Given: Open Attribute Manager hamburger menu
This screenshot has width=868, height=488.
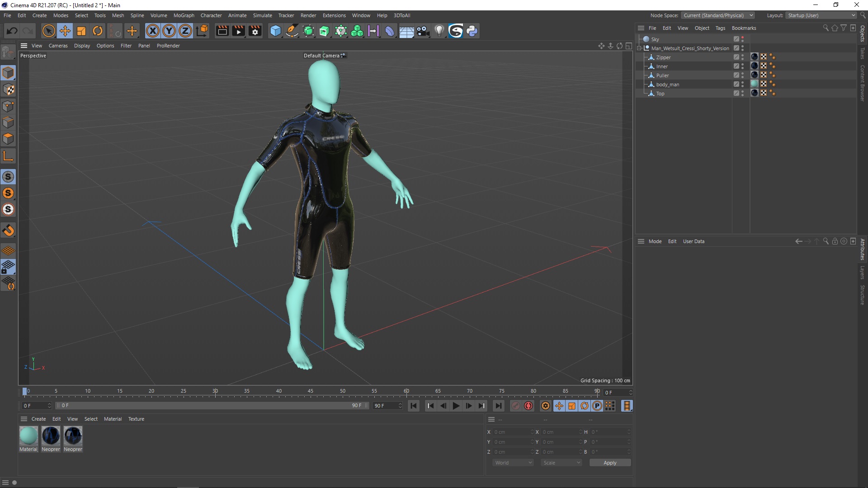Looking at the screenshot, I should pos(641,241).
